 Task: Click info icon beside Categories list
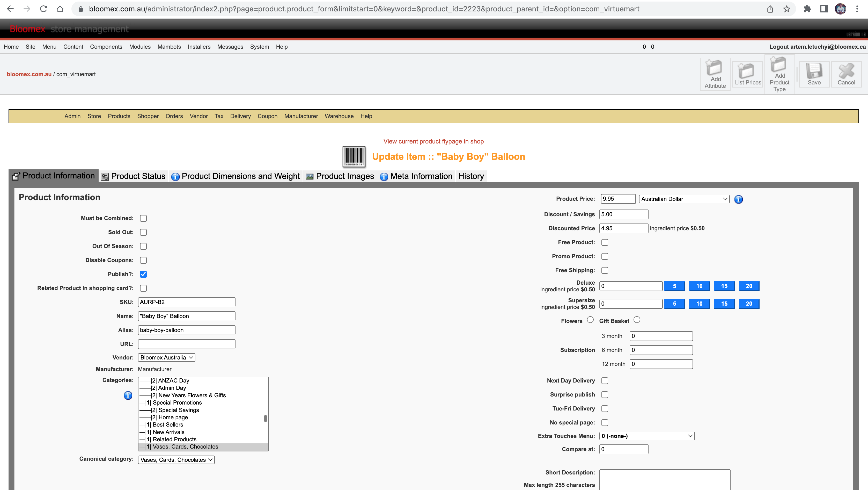click(x=128, y=395)
